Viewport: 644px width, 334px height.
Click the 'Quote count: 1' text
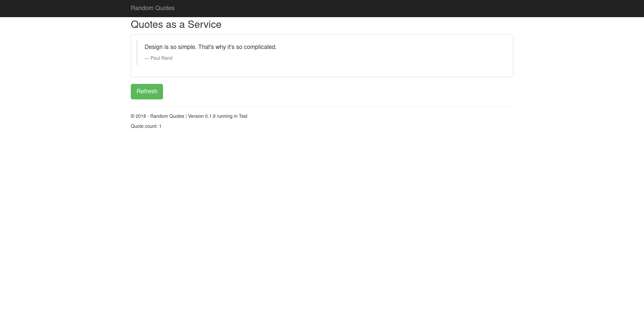[x=146, y=126]
